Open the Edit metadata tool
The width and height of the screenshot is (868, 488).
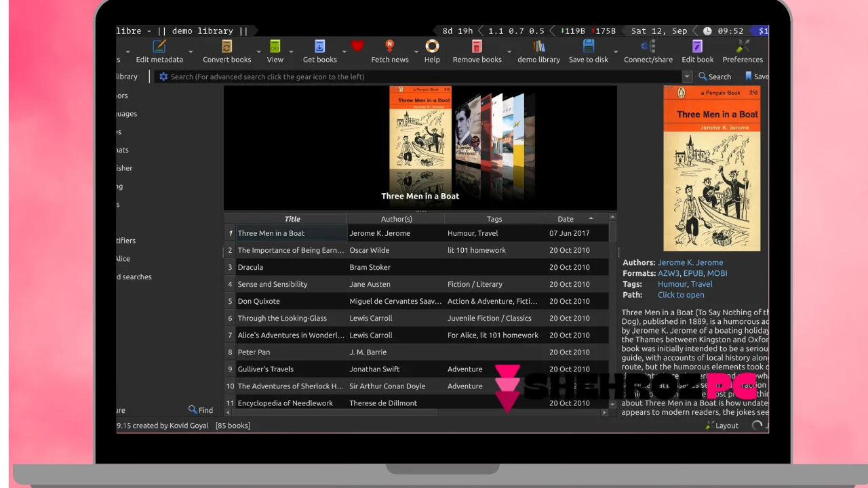[159, 52]
